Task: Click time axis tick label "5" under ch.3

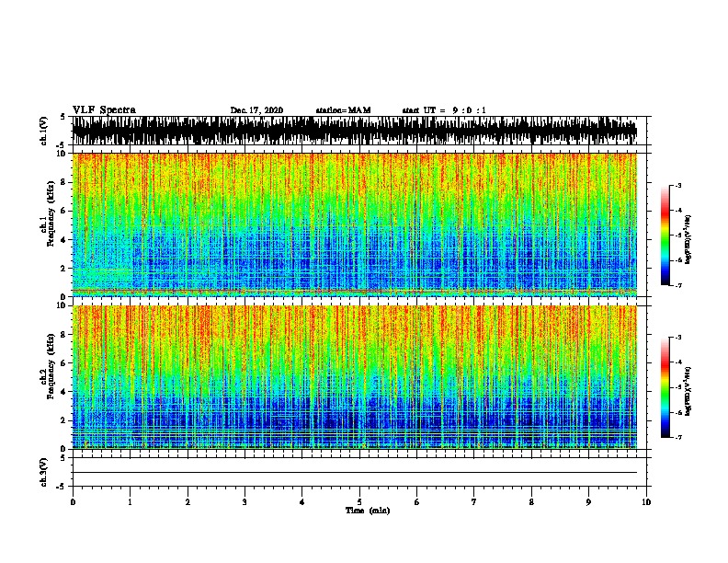Action: 359,502
